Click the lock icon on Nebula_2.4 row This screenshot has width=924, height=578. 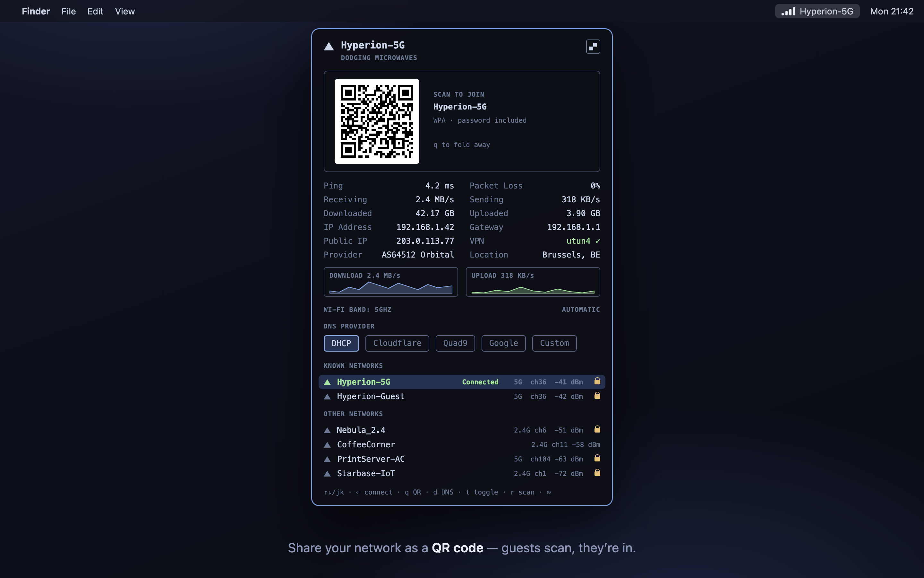pos(597,429)
